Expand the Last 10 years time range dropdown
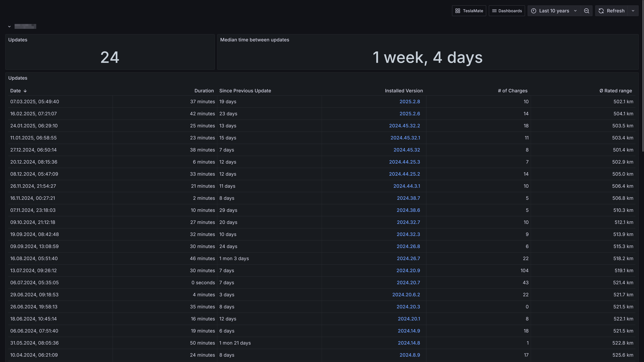This screenshot has width=644, height=362. [x=576, y=11]
